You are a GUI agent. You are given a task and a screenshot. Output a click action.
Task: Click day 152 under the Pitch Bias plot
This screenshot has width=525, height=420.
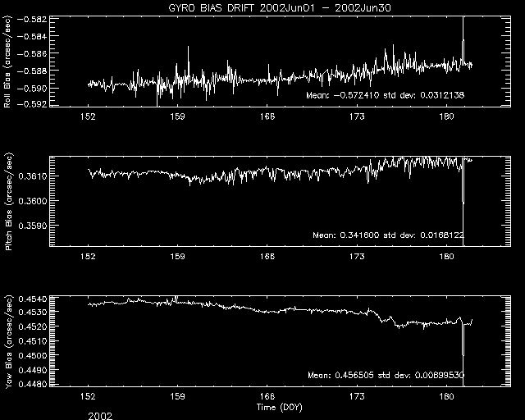click(88, 257)
